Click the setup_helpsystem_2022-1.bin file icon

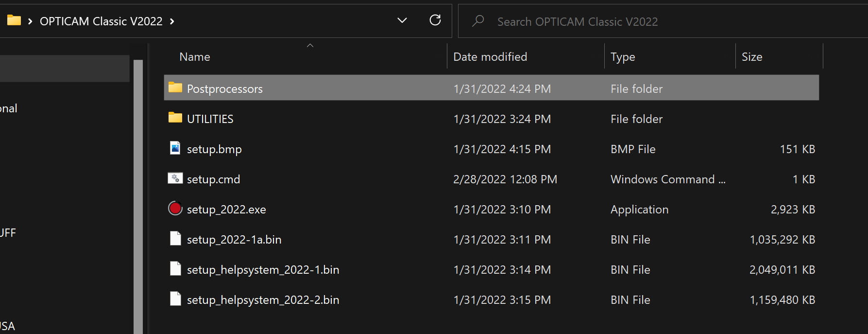175,268
